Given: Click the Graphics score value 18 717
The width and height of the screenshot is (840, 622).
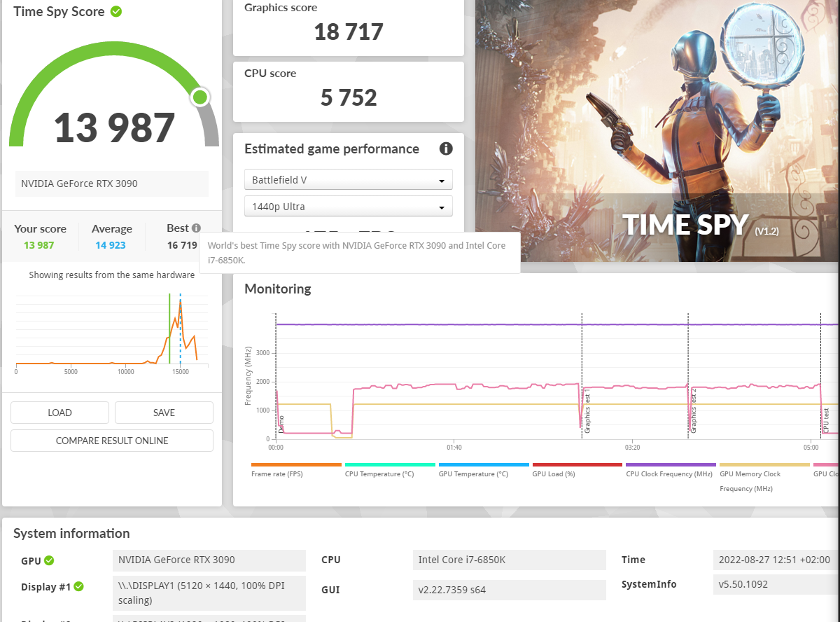Looking at the screenshot, I should tap(349, 32).
